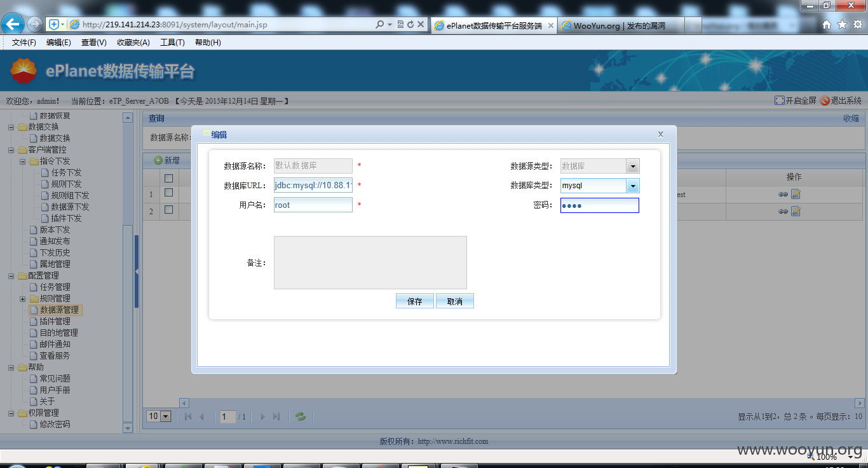Click 数据库URL input field
This screenshot has width=868, height=468.
pos(313,186)
